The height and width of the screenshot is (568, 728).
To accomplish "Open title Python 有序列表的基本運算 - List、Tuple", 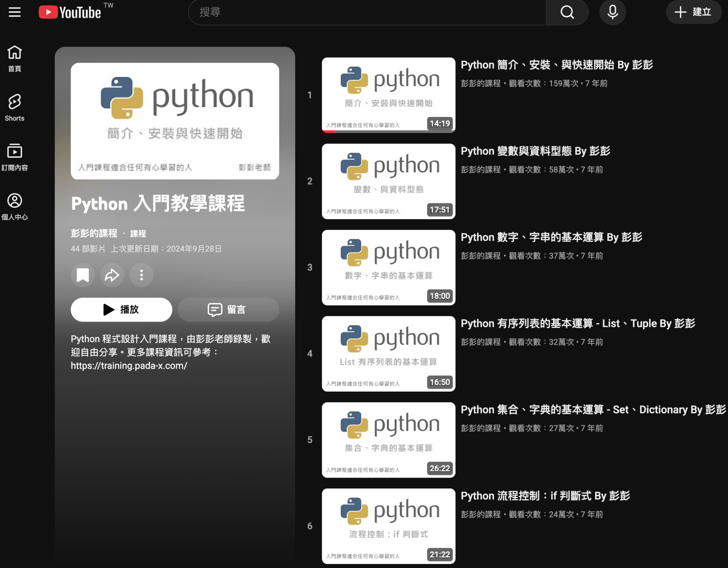I will (578, 324).
